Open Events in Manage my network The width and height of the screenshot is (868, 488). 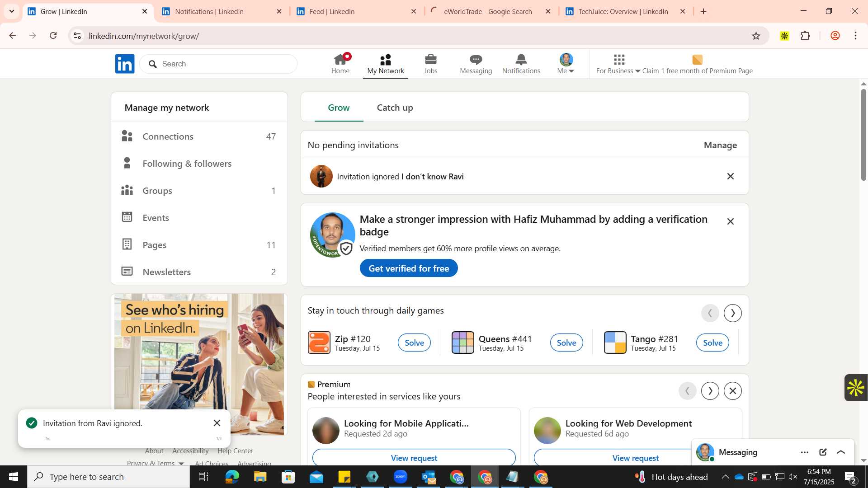tap(199, 218)
